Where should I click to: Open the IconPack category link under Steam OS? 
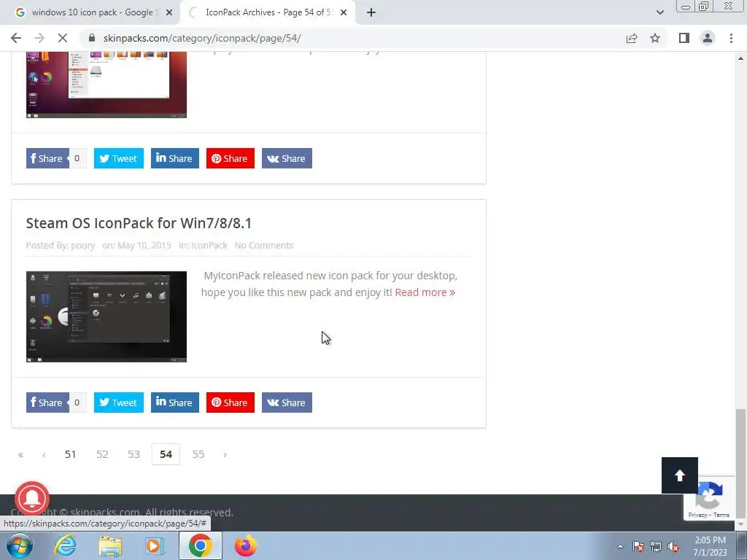pyautogui.click(x=209, y=245)
